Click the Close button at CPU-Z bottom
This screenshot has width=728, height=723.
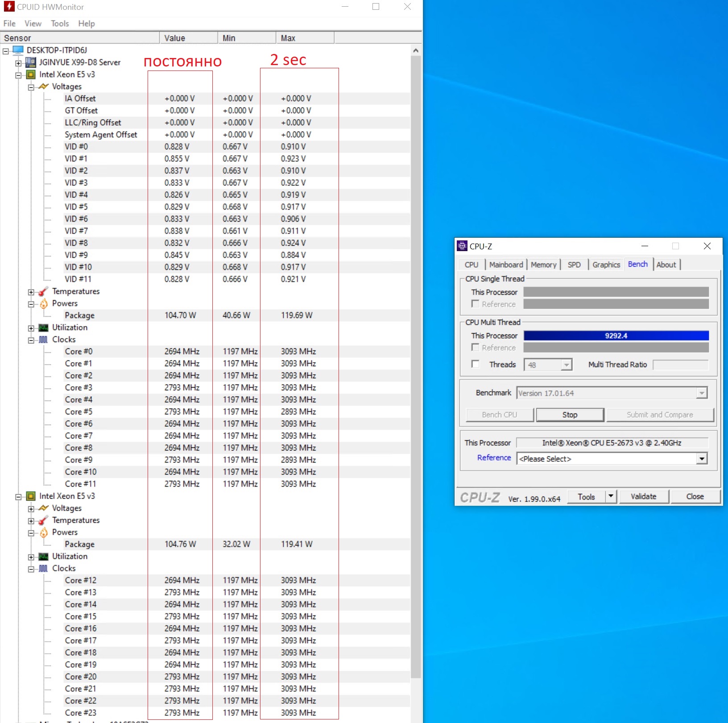tap(695, 496)
